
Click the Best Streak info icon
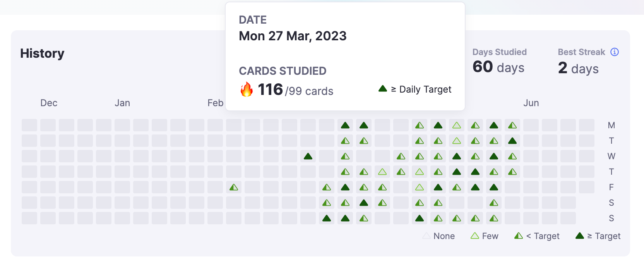(x=615, y=52)
